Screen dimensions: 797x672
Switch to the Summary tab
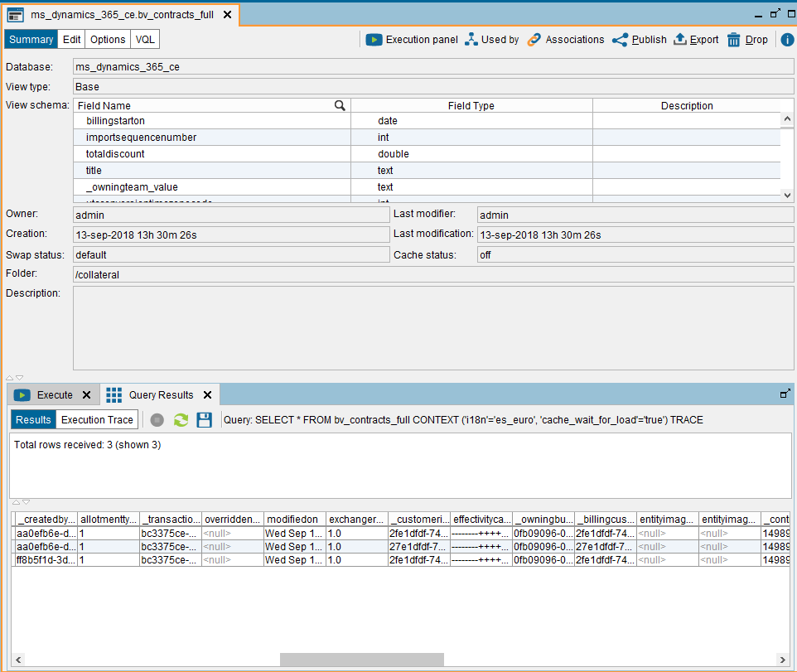(x=31, y=40)
